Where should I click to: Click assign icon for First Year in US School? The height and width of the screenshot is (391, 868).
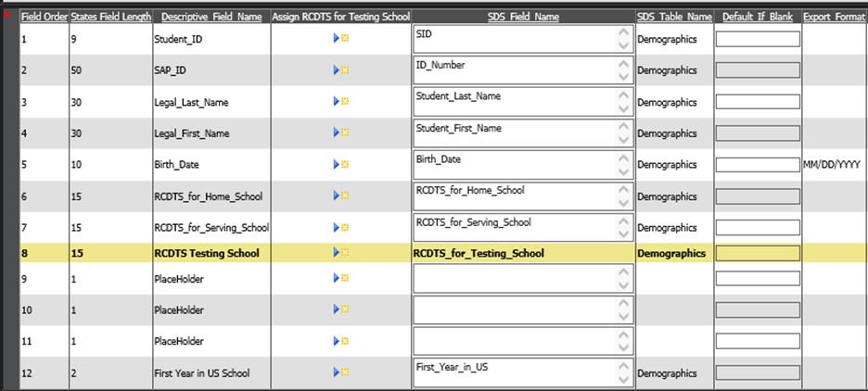point(340,372)
